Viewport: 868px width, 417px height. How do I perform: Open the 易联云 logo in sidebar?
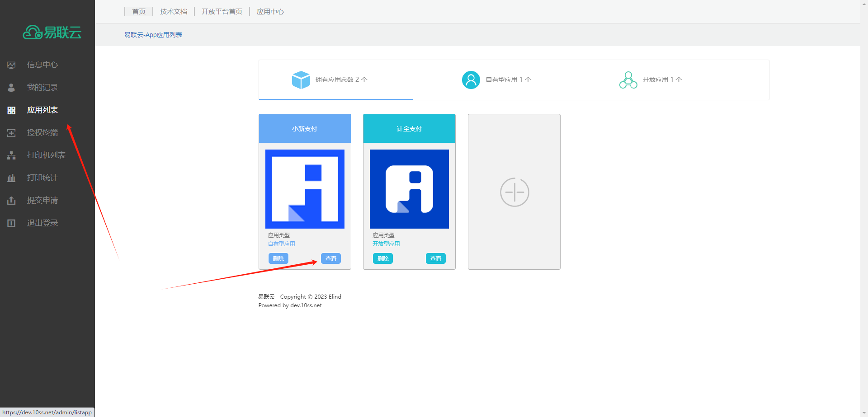(x=52, y=33)
